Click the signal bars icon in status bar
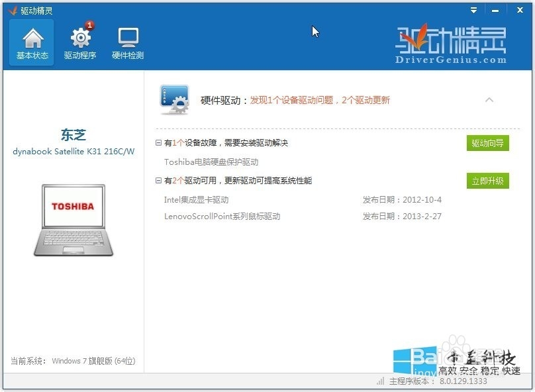The height and width of the screenshot is (392, 535). point(381,381)
